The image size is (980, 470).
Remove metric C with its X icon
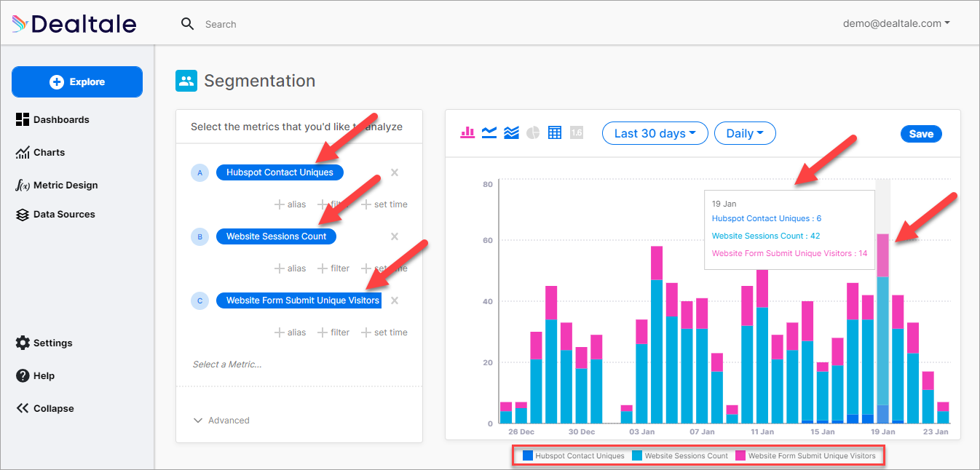pyautogui.click(x=395, y=300)
